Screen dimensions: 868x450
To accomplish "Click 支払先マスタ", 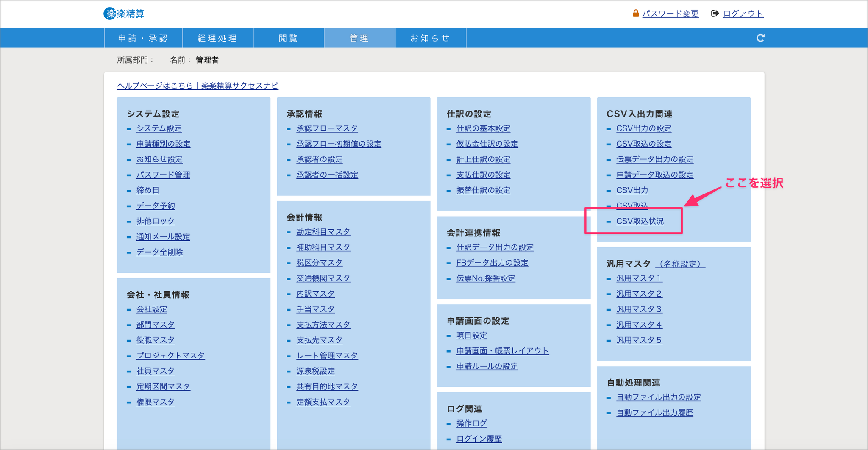I will click(x=319, y=340).
